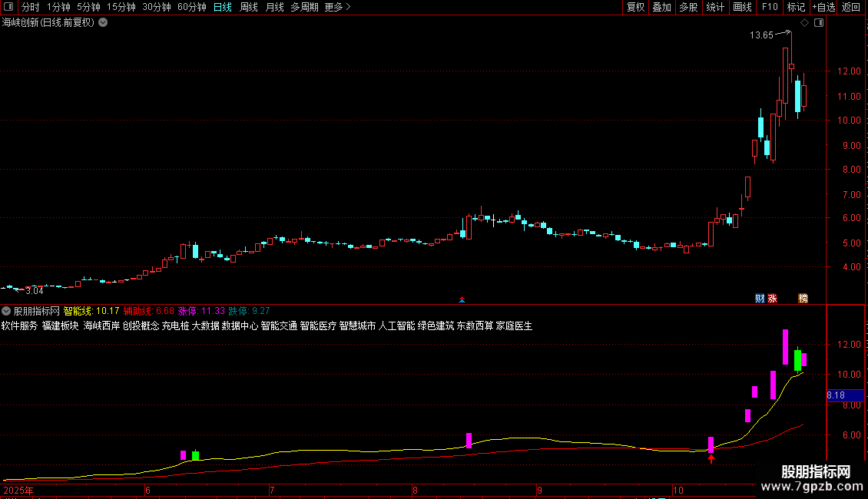Click the panel layout icon at top-left
Image resolution: width=868 pixels, height=499 pixels.
(x=8, y=7)
